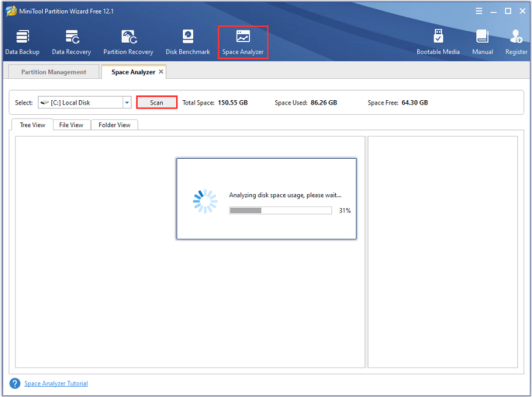Click the analyzing progress bar
The height and width of the screenshot is (397, 532).
pyautogui.click(x=280, y=211)
